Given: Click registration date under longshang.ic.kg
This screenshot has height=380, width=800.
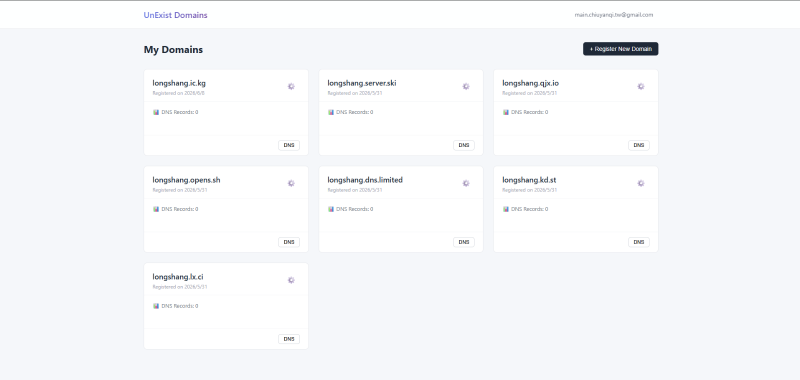Looking at the screenshot, I should [x=179, y=93].
